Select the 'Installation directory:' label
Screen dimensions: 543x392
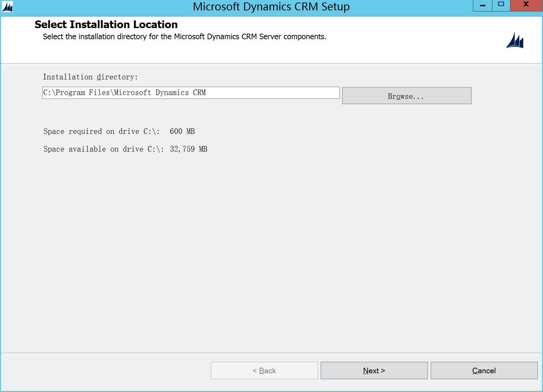[90, 77]
